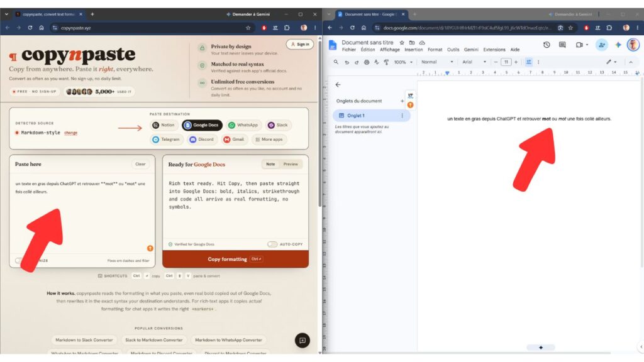
Task: Open the Extensions menu
Action: tap(494, 50)
